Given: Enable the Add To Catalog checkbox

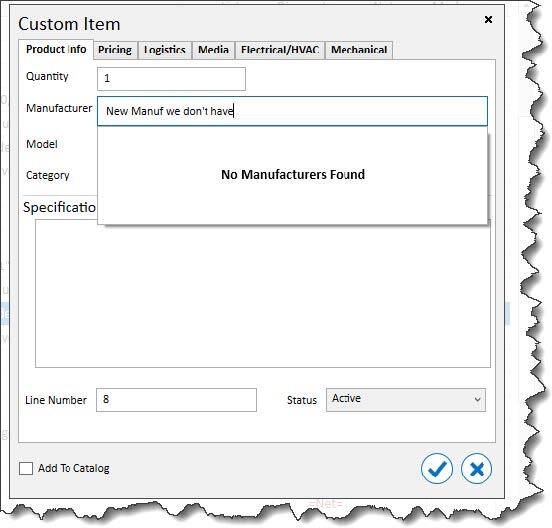Looking at the screenshot, I should click(26, 469).
